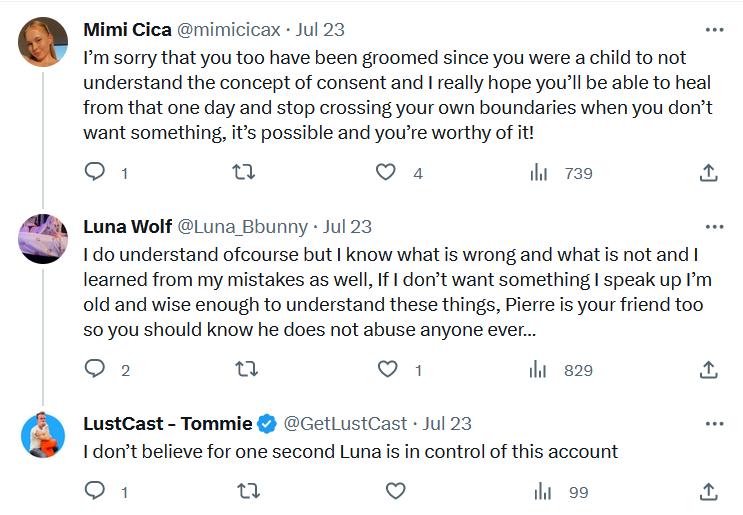This screenshot has height=515, width=743.
Task: Share Mimi Cica's tweet
Action: (708, 173)
